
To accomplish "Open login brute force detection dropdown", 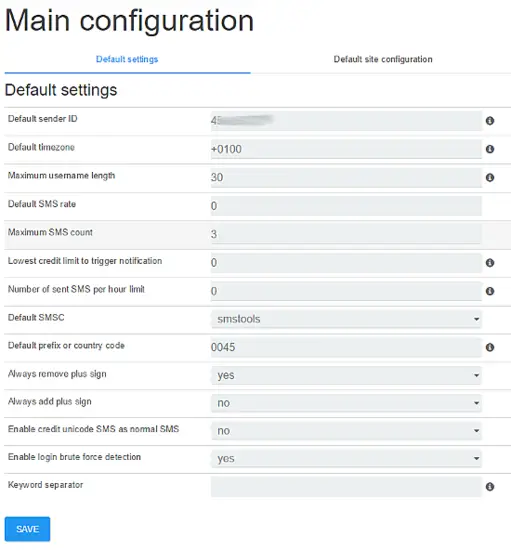I will (346, 458).
